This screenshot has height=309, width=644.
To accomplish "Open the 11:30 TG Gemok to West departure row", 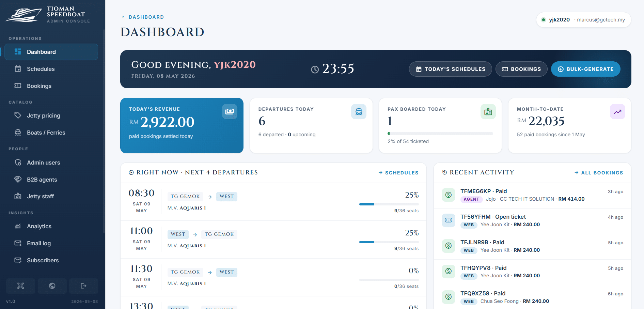I will click(273, 277).
